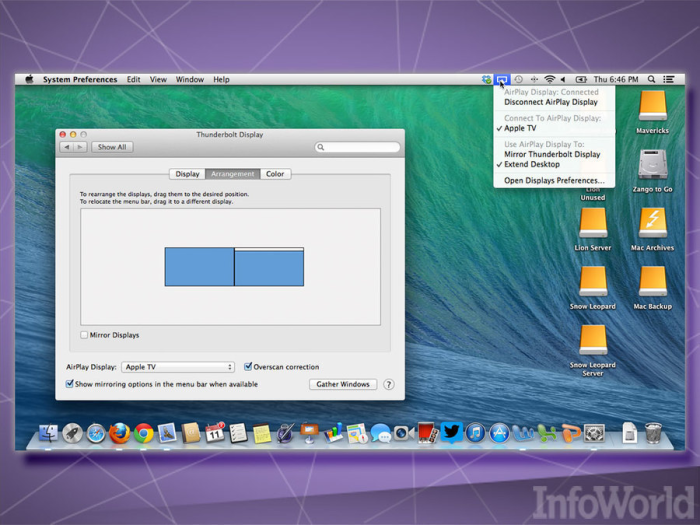This screenshot has width=700, height=525.
Task: Open Contacts address book in Dock
Action: (x=191, y=433)
